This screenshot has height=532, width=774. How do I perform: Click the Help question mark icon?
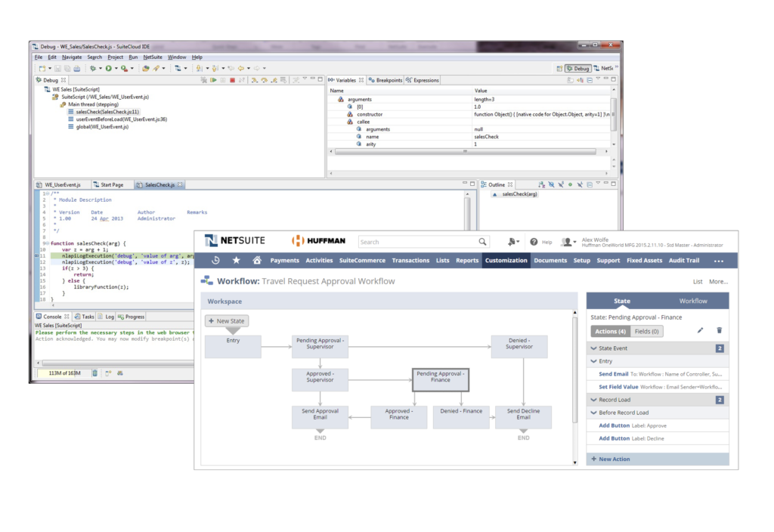[534, 242]
